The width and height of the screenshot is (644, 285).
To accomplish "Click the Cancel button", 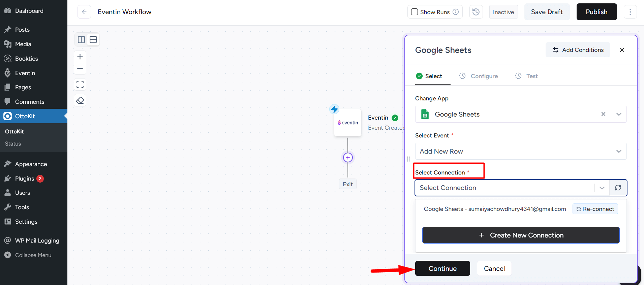I will point(494,268).
